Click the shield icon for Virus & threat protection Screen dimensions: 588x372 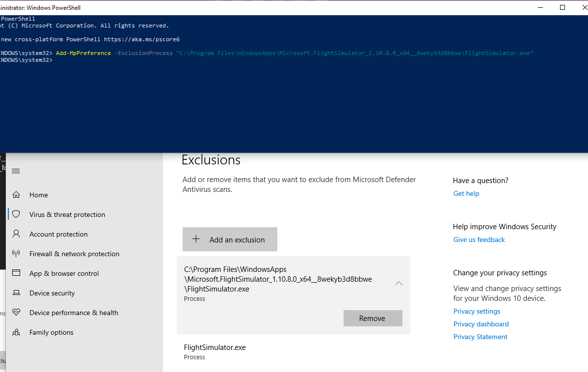16,214
